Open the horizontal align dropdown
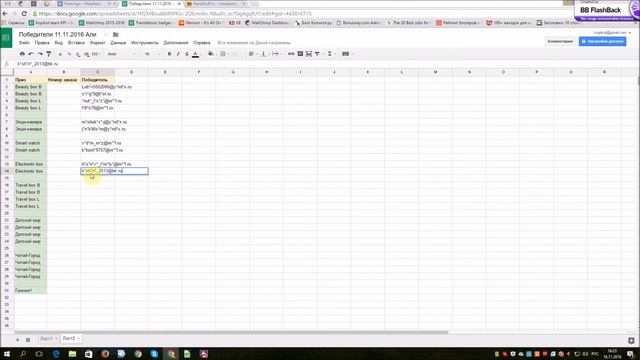Viewport: 640px width, 360px height. click(252, 54)
